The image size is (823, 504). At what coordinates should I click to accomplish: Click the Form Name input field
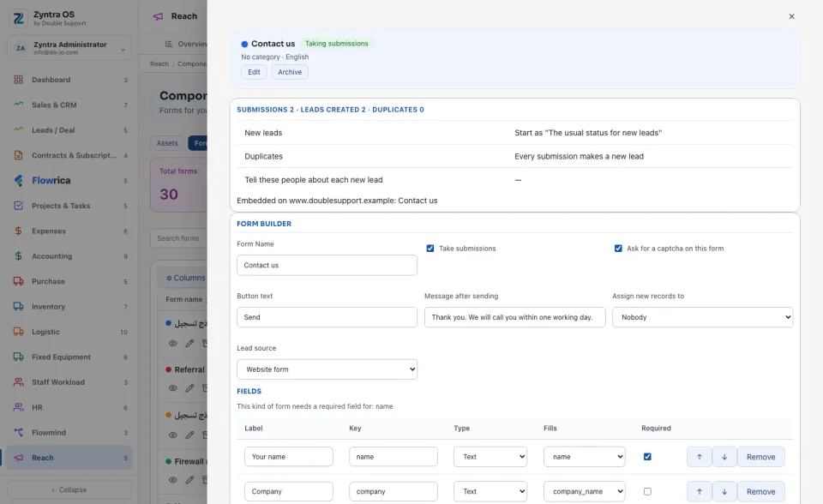click(327, 265)
